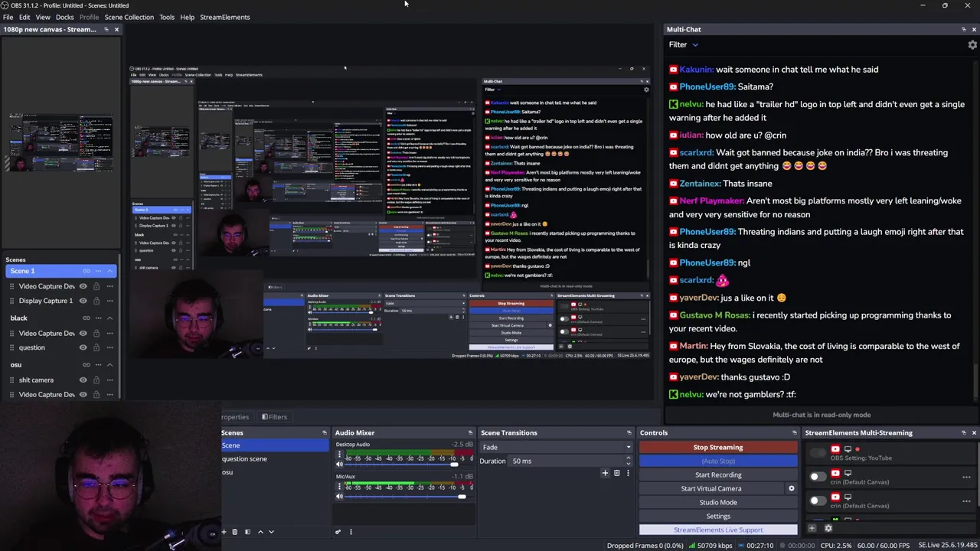This screenshot has height=551, width=980.
Task: Open Desktop Audio three-dot options
Action: (339, 455)
